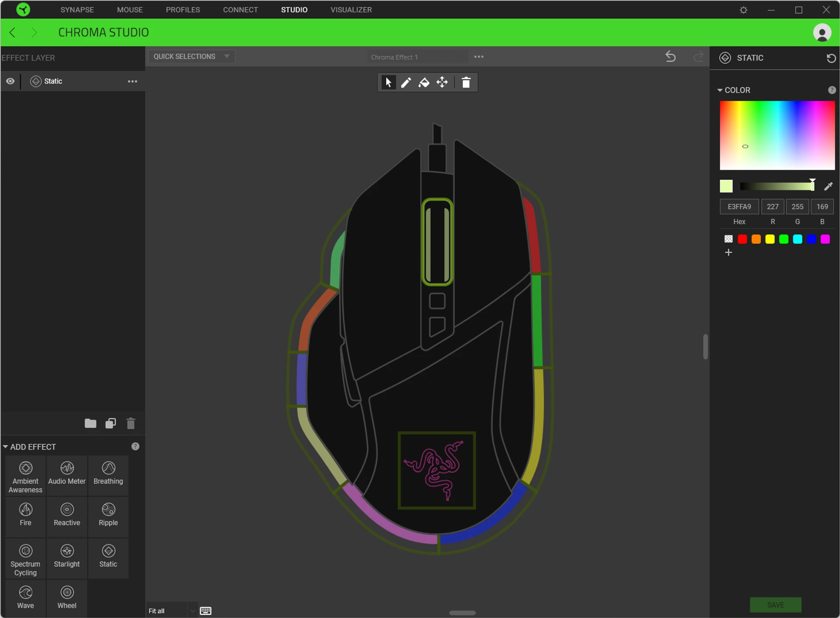Redo the last undone action
840x618 pixels.
coord(698,56)
